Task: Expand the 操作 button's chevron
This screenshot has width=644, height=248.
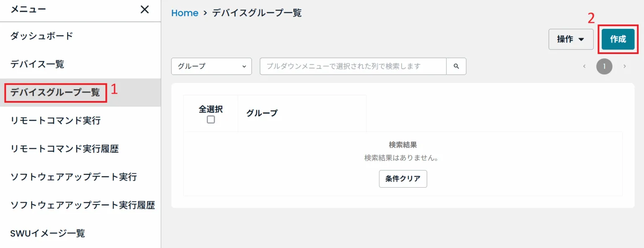Action: click(582, 39)
